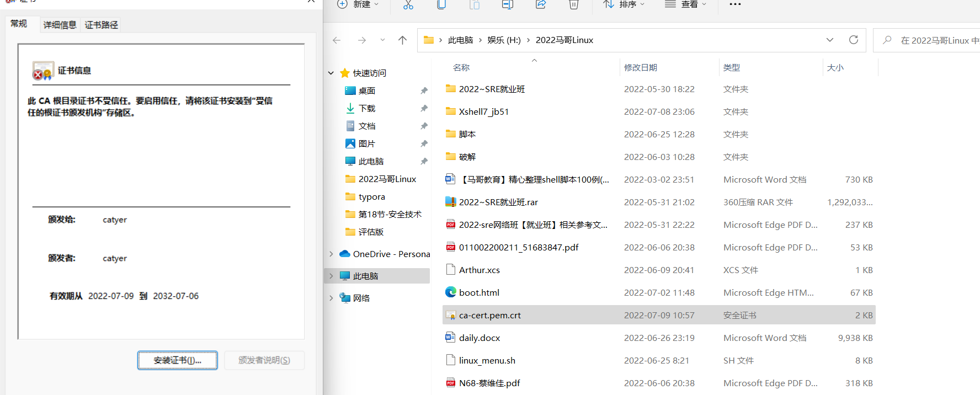This screenshot has height=395, width=980.
Task: Unpin 桌面 using its pin icon
Action: (x=424, y=90)
